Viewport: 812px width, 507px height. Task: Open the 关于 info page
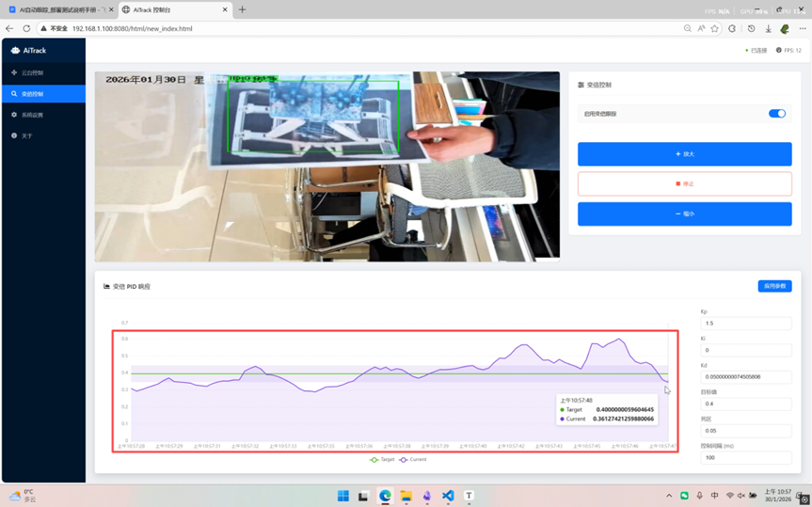coord(26,136)
